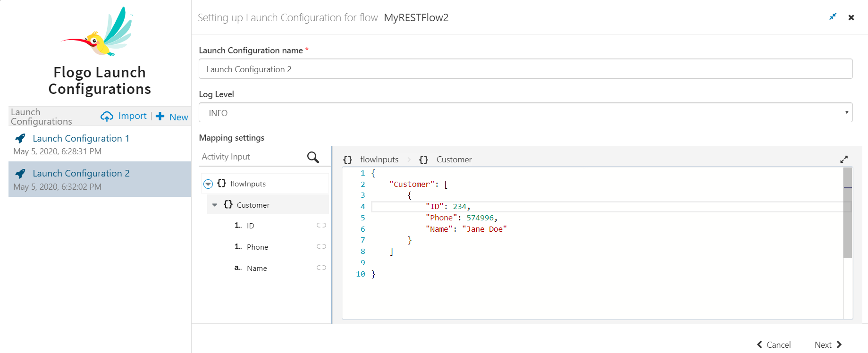Select the Name field in tree
868x353 pixels.
(x=257, y=268)
